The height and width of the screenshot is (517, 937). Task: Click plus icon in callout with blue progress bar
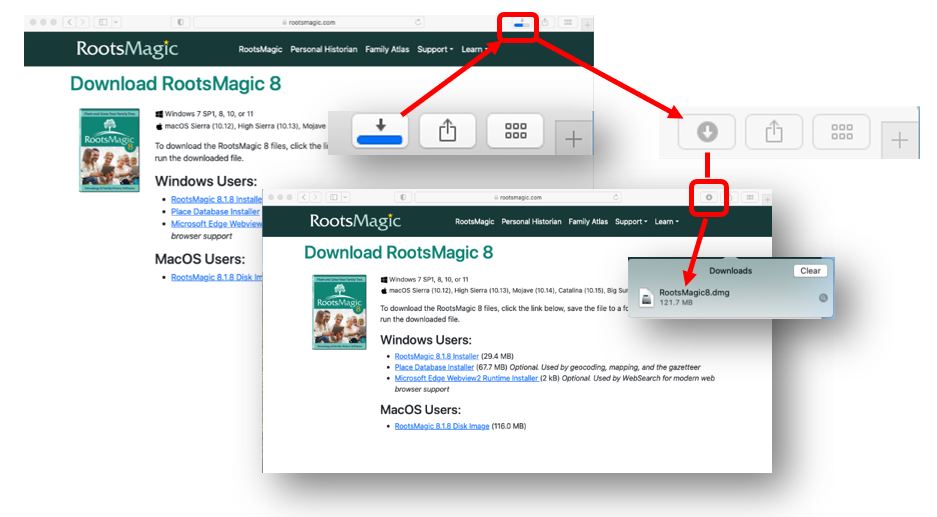(x=573, y=139)
